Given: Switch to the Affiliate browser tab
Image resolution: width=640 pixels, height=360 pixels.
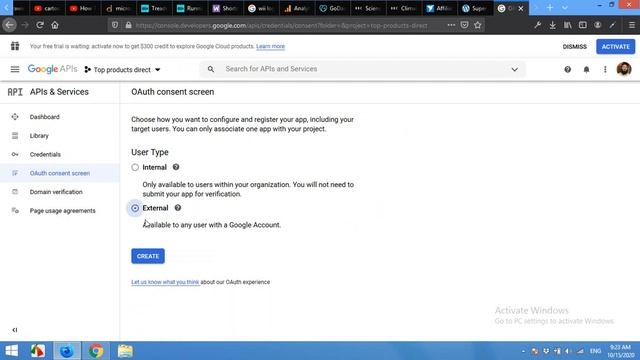Looking at the screenshot, I should click(439, 8).
